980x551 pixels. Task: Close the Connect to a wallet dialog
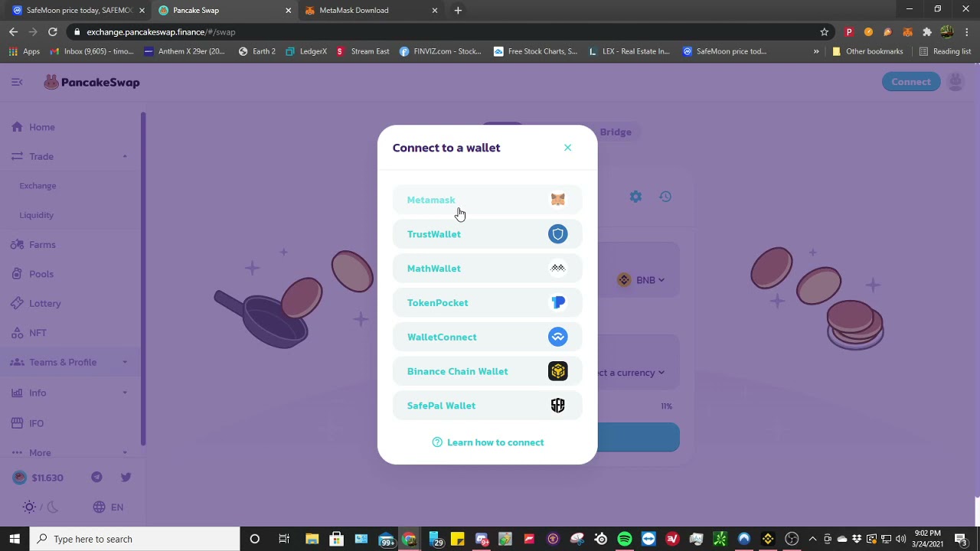coord(567,148)
